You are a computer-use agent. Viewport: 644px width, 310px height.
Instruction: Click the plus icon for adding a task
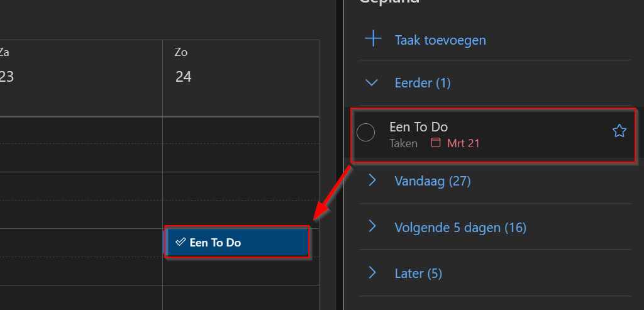(373, 40)
